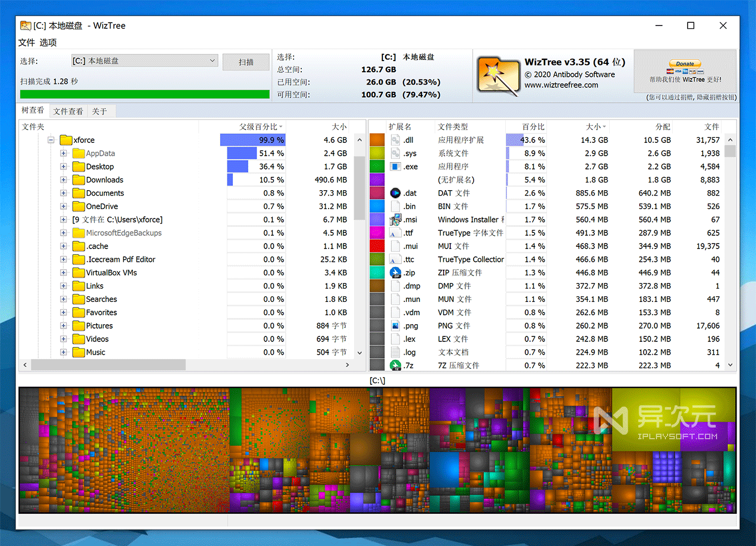Click the .7z archive file icon

coord(395,365)
